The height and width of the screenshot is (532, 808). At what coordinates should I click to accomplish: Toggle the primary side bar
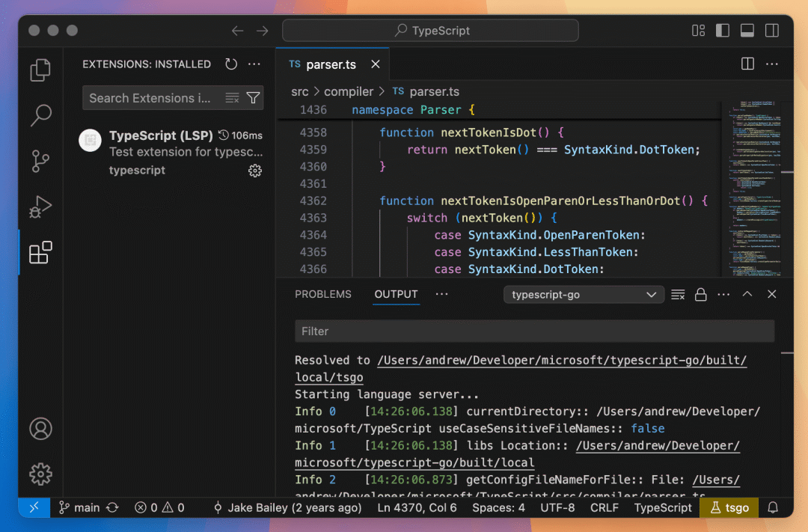(x=723, y=31)
